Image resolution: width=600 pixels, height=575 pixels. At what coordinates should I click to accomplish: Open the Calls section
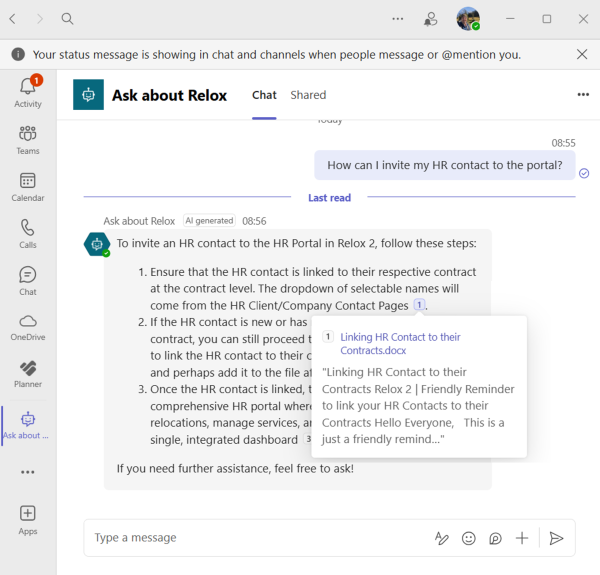point(28,233)
